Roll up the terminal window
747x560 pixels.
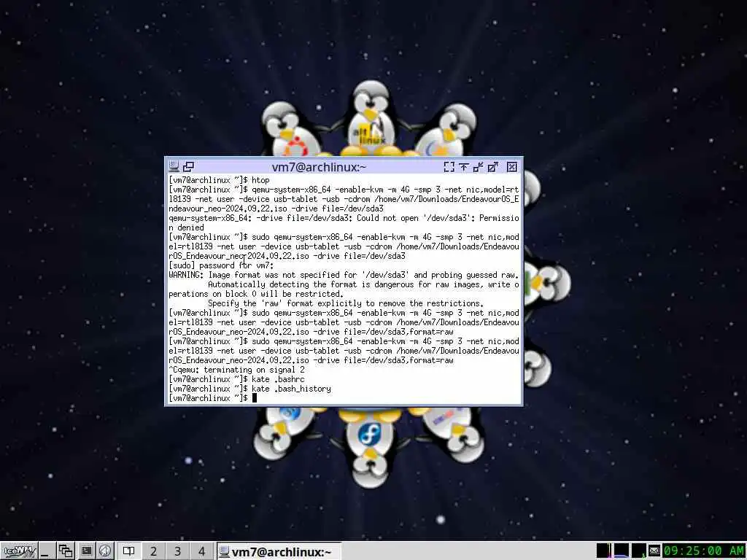pyautogui.click(x=463, y=167)
